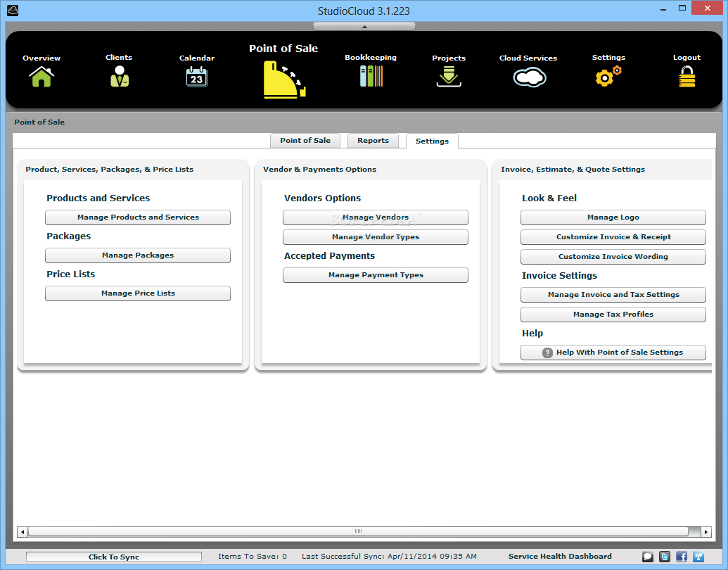Select the Settings sub-tab
Viewport: 728px width, 570px height.
pos(432,141)
